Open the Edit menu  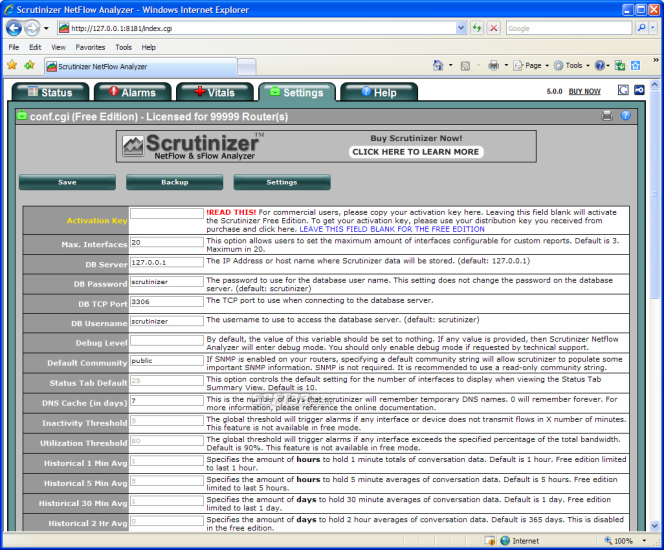click(35, 47)
